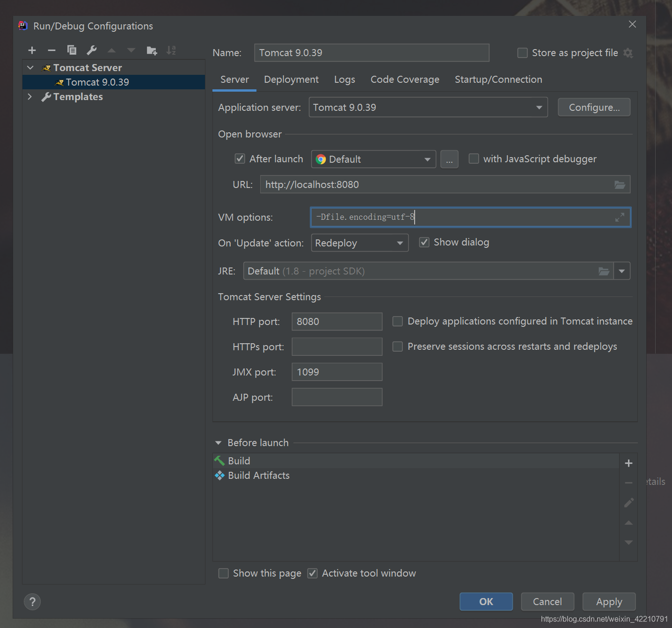Move Before launch task up
This screenshot has height=628, width=672.
pos(628,523)
